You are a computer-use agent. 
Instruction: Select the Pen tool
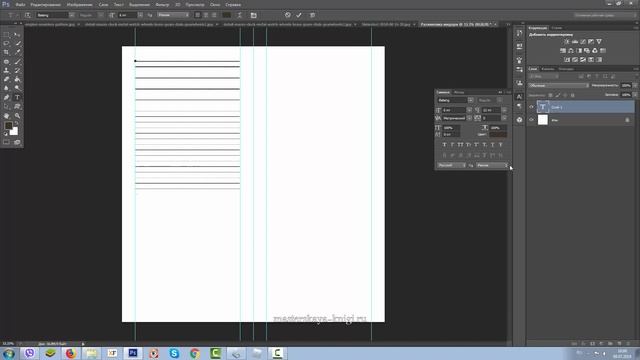tap(6, 98)
